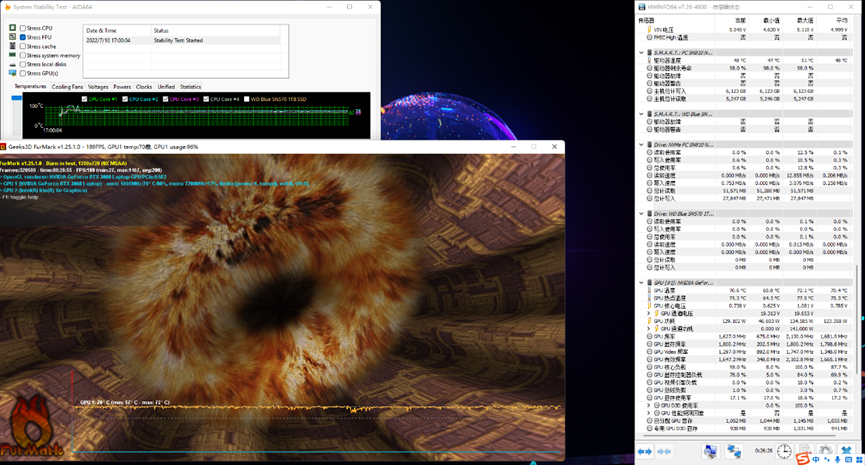Collapse the Drive NVMe PC SN810 group

(x=642, y=144)
